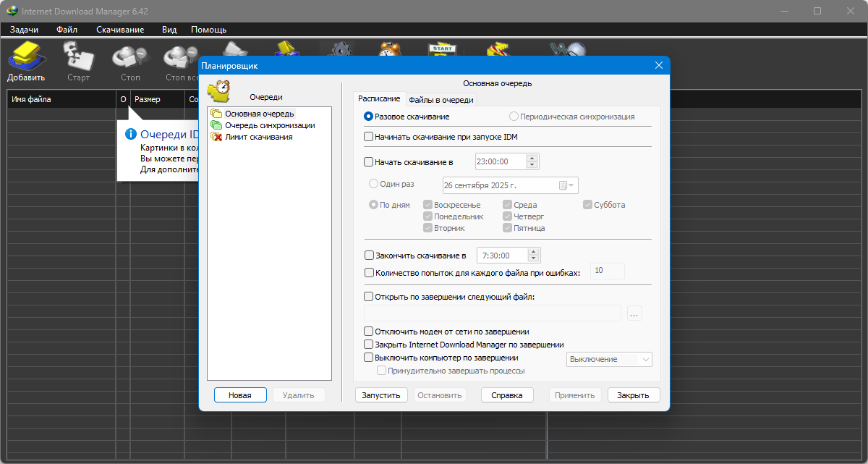Click the Применить button

(x=576, y=395)
